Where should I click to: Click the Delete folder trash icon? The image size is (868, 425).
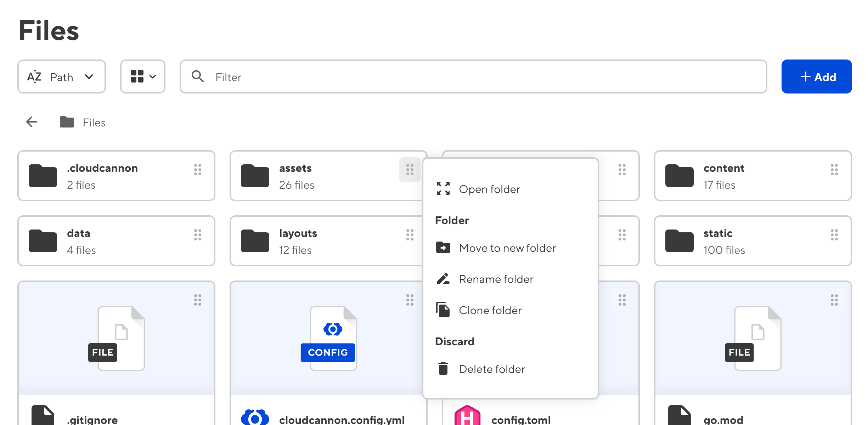443,368
